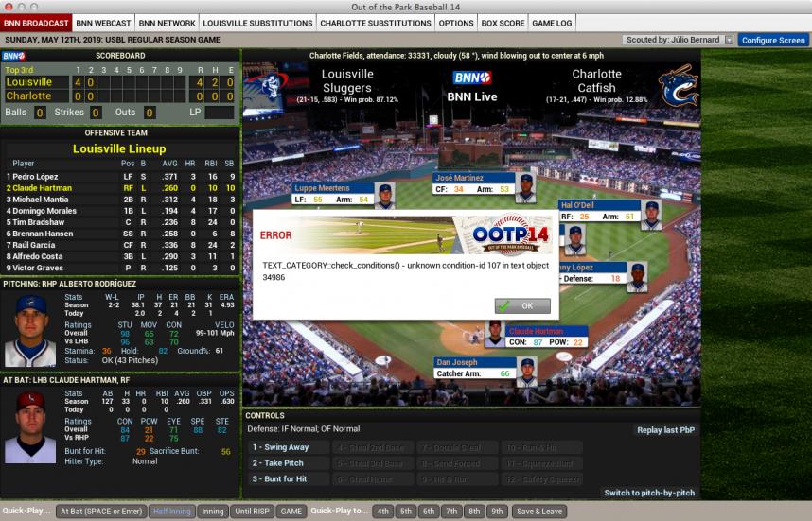Select Domingo Morales in the lineup
Viewport: 812px width, 521px height.
pos(119,211)
